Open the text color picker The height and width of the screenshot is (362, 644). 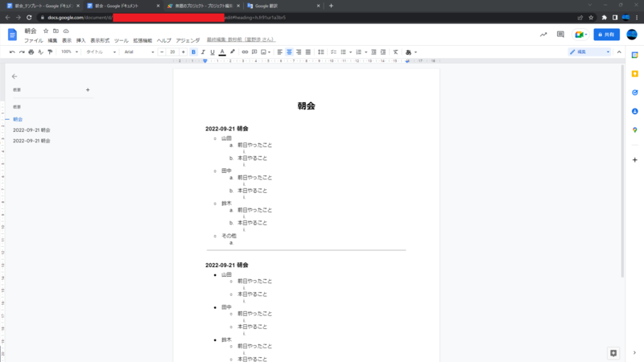222,52
